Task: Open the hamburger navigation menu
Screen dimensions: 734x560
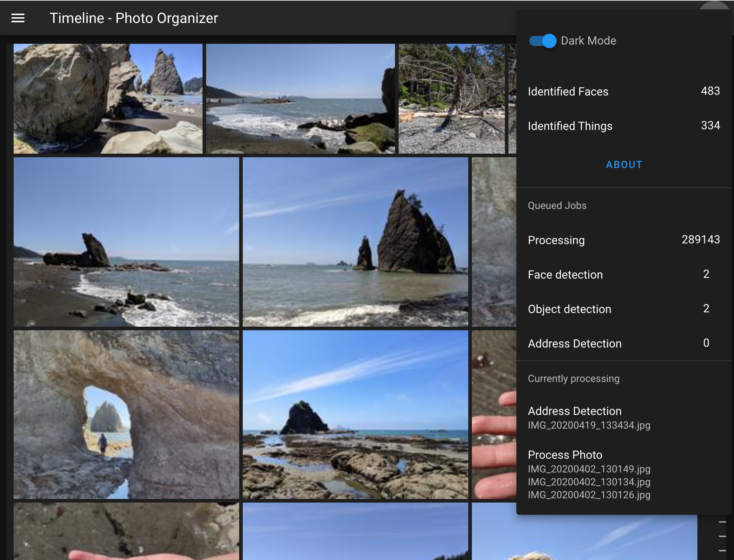Action: (18, 18)
